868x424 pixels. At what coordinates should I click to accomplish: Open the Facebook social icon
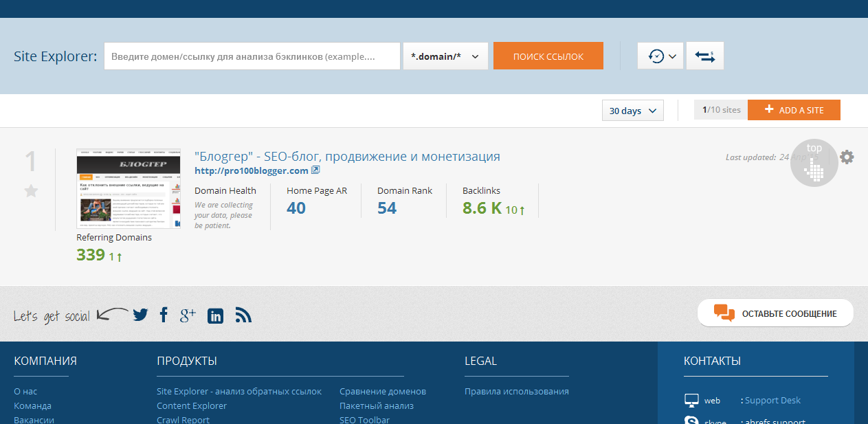pyautogui.click(x=164, y=315)
